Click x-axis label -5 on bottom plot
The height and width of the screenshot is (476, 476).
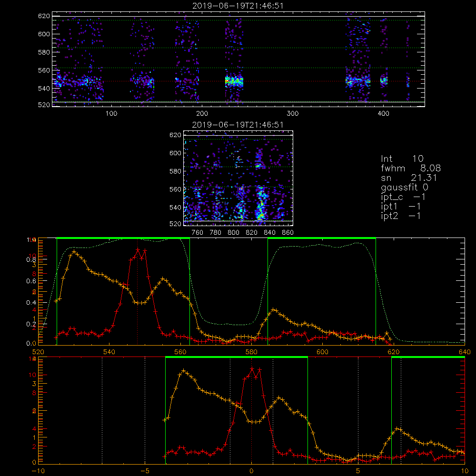click(x=145, y=471)
